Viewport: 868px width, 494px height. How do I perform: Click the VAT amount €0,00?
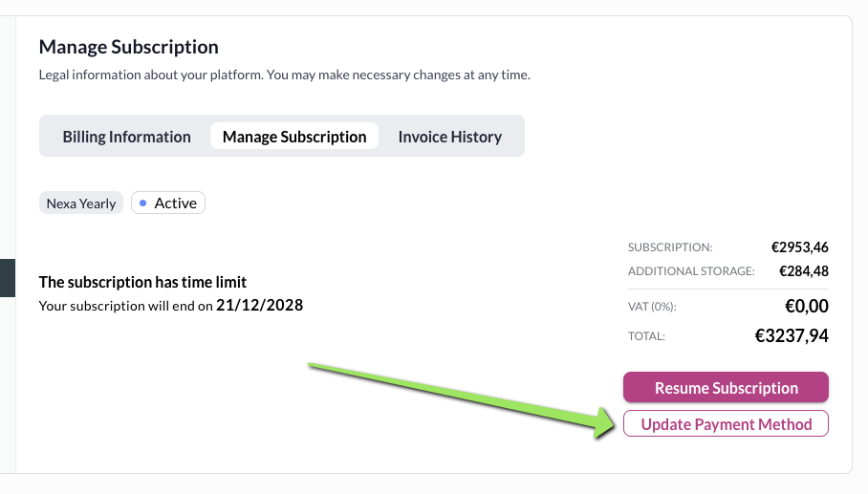[805, 306]
